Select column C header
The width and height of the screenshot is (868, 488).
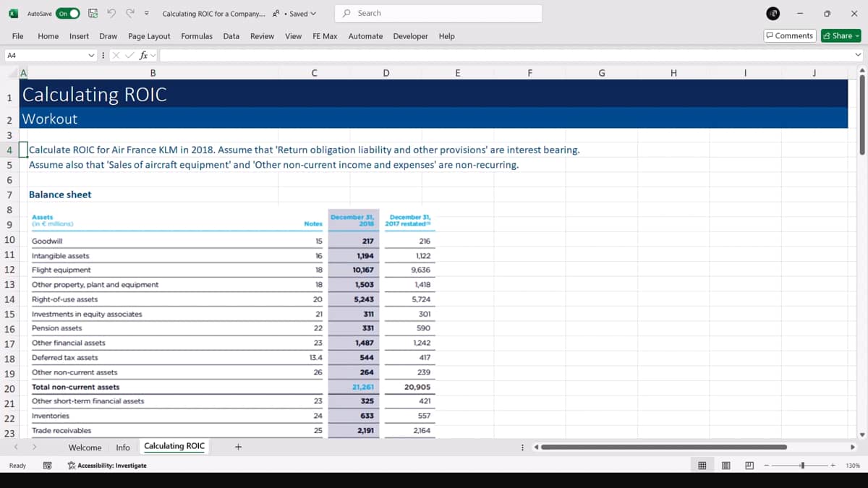tap(313, 72)
